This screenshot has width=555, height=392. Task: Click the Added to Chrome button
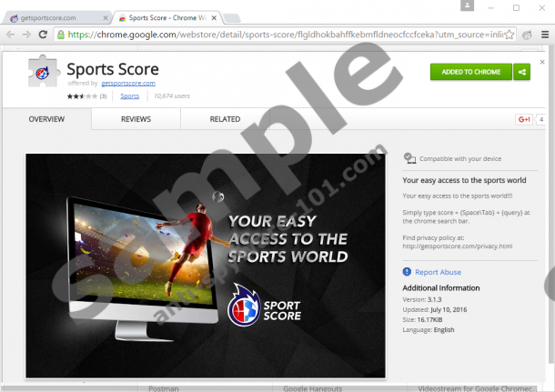click(470, 72)
